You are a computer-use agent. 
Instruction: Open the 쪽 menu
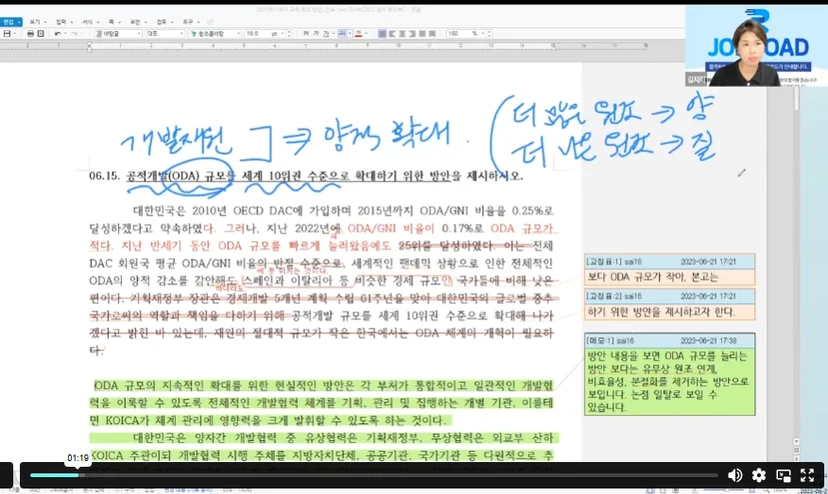[x=114, y=22]
